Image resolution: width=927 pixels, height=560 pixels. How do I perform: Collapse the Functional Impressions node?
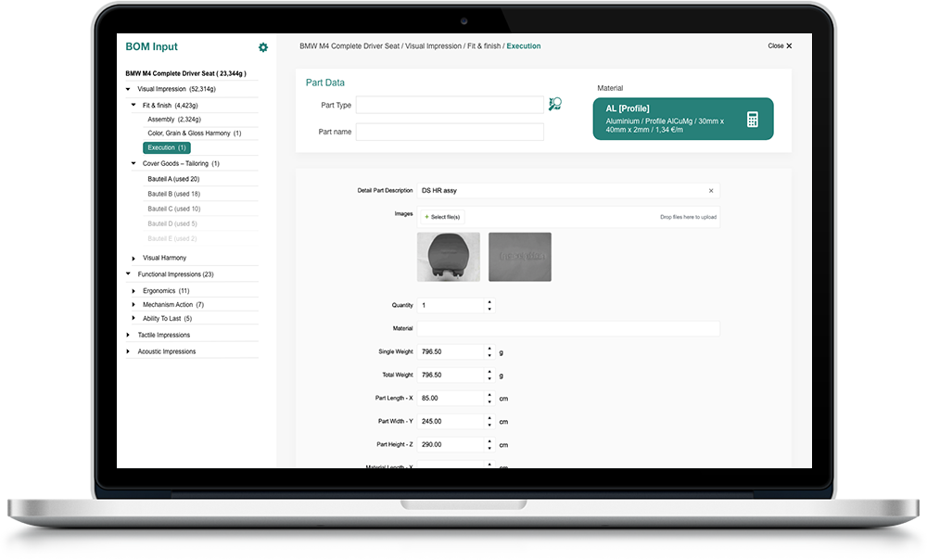coord(128,274)
